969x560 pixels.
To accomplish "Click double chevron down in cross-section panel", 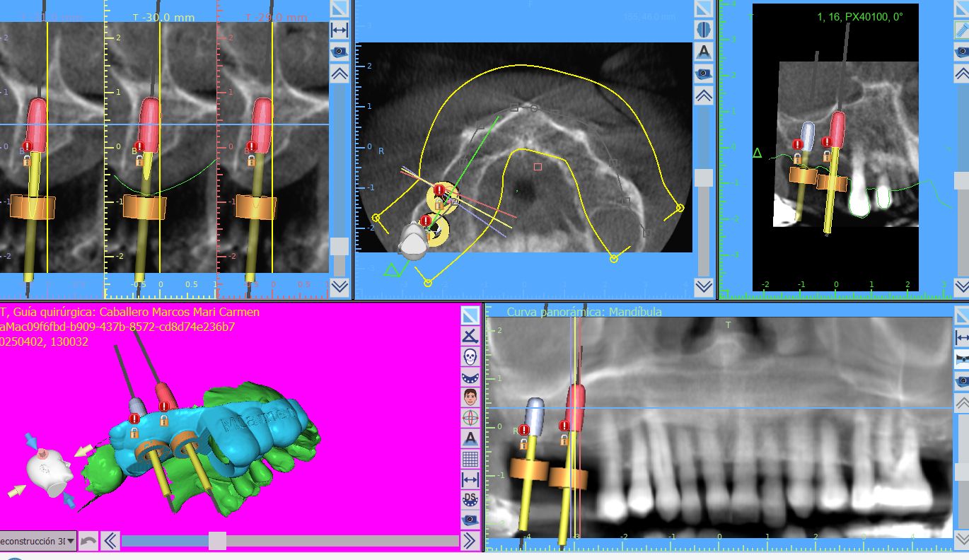I will pos(340,286).
